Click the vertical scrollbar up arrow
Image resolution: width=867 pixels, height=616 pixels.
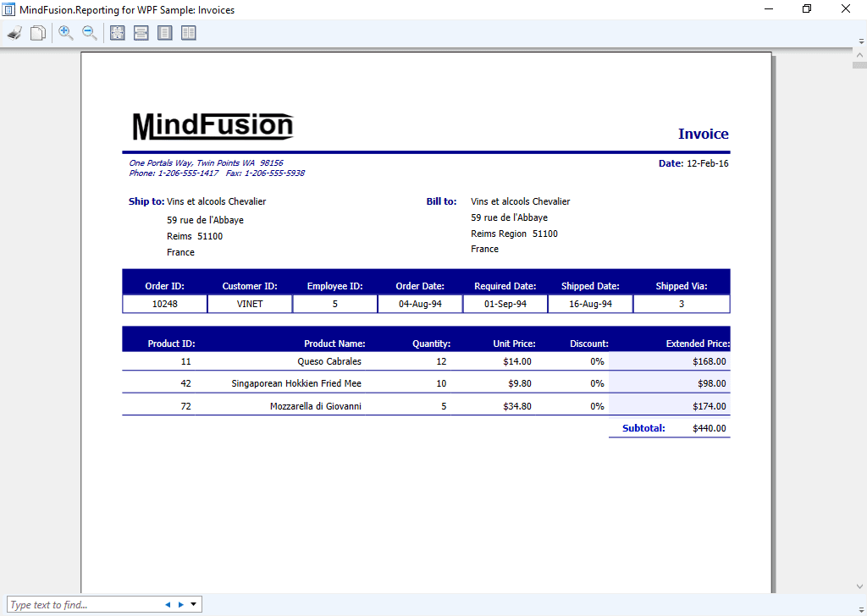tap(859, 55)
